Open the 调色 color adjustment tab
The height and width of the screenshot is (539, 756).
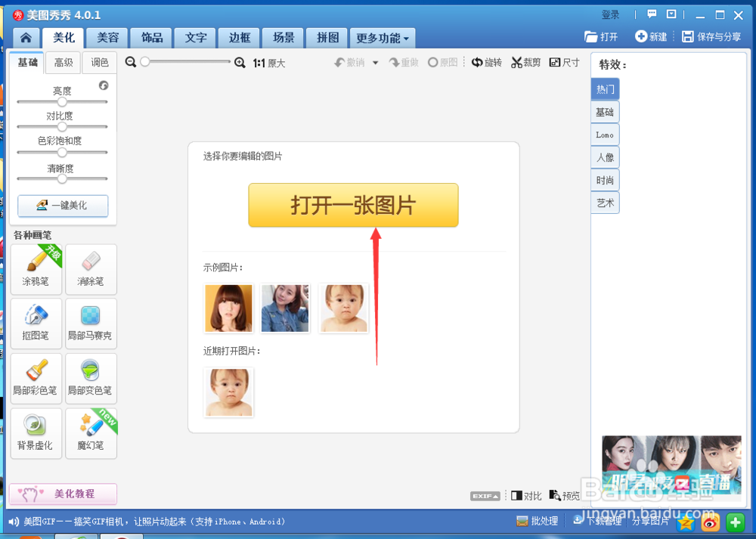tap(99, 63)
